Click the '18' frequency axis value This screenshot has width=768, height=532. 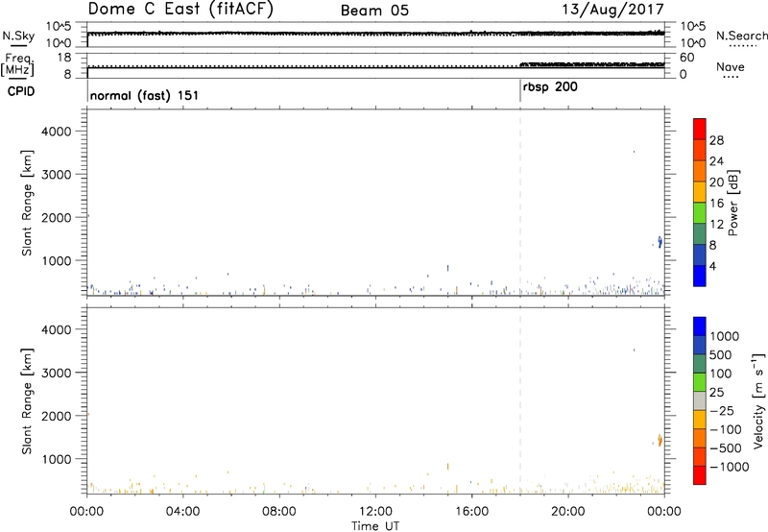(64, 58)
